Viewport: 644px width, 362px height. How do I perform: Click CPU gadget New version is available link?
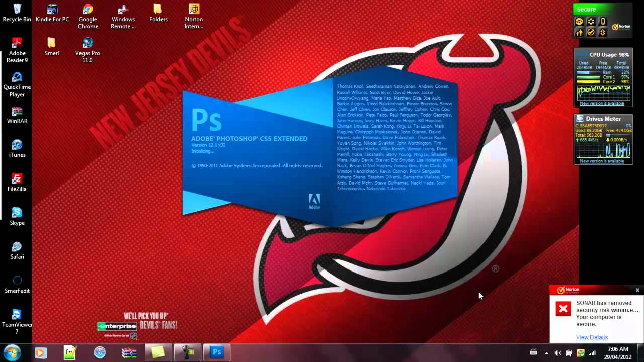coord(602,103)
